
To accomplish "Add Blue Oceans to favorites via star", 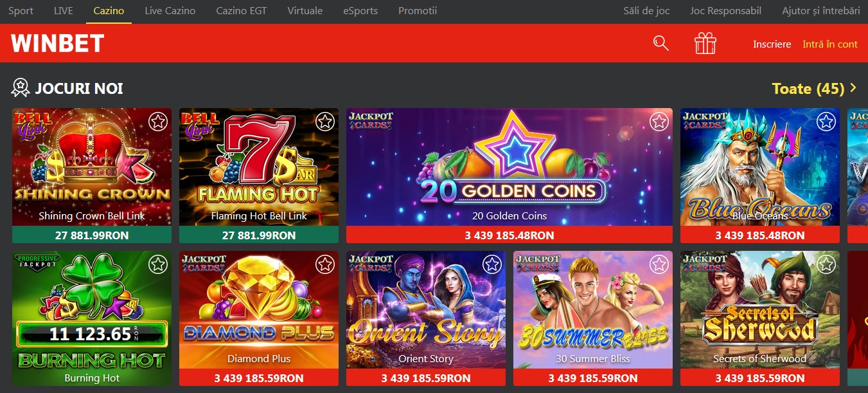I will coord(826,121).
